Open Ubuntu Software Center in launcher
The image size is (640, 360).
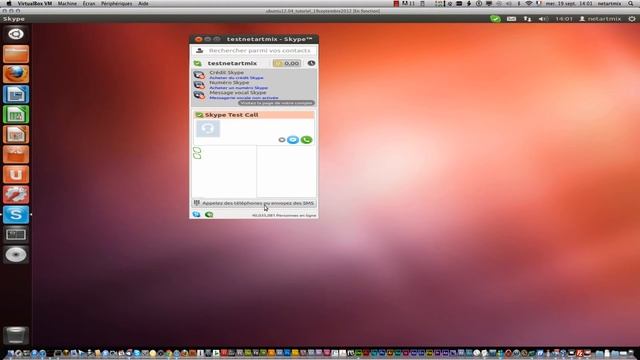(x=16, y=154)
